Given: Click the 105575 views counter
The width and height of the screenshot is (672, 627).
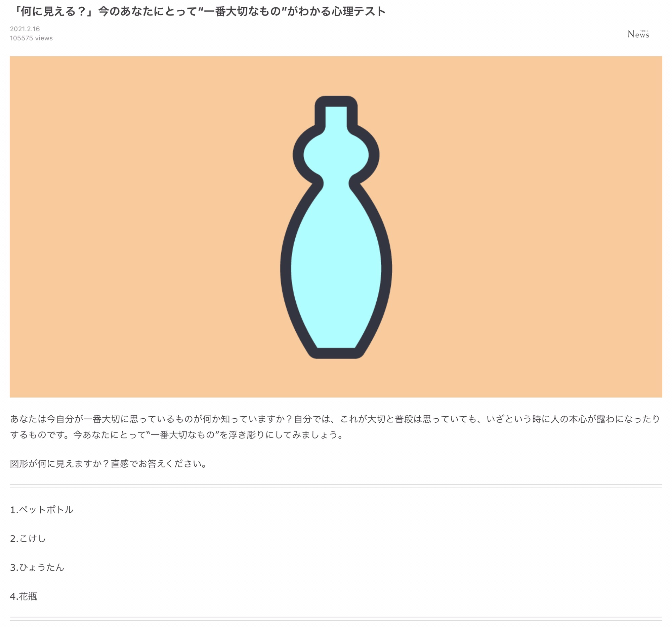Looking at the screenshot, I should [x=31, y=38].
